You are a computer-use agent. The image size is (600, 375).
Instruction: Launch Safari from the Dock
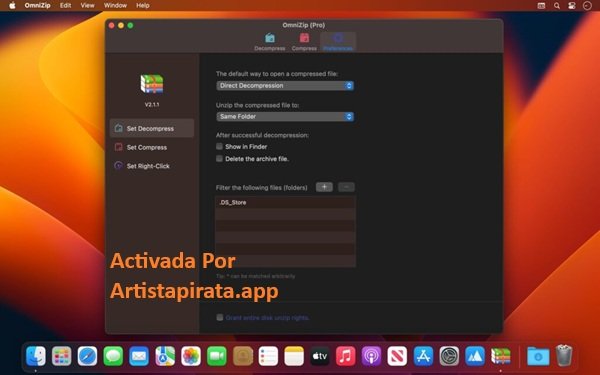tap(87, 356)
